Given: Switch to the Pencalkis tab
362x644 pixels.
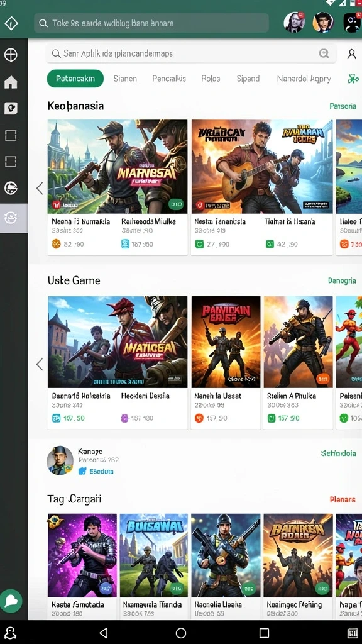Looking at the screenshot, I should pyautogui.click(x=169, y=79).
